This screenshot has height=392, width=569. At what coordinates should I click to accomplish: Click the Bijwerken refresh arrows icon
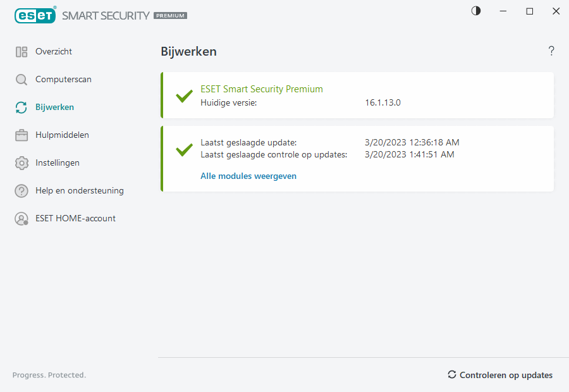pyautogui.click(x=21, y=107)
